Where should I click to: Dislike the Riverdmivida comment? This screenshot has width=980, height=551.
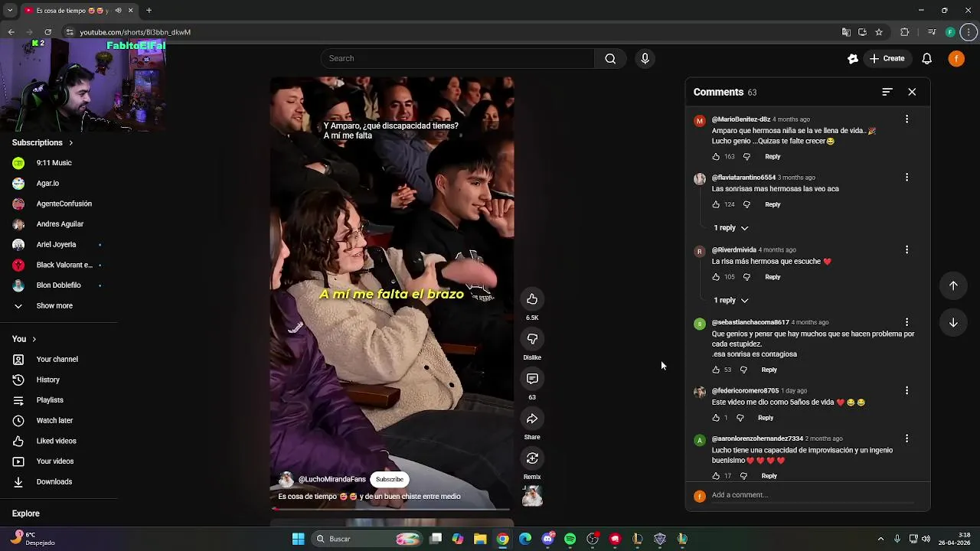[x=746, y=277]
